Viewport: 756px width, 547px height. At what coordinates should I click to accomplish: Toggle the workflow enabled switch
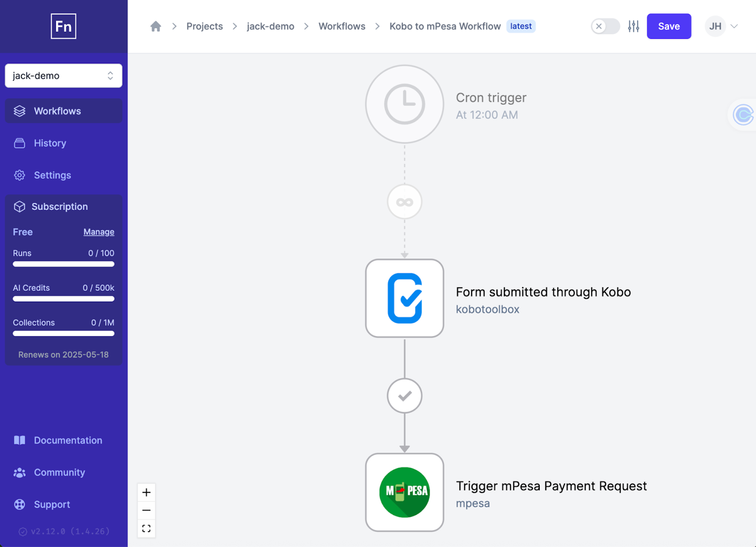point(605,26)
